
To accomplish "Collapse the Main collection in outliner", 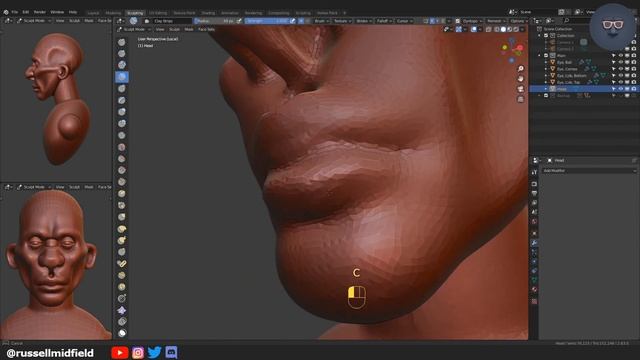I will click(x=540, y=56).
